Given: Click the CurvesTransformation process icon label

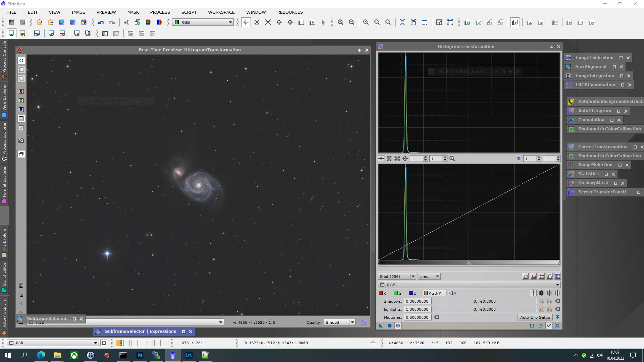Looking at the screenshot, I should (602, 146).
